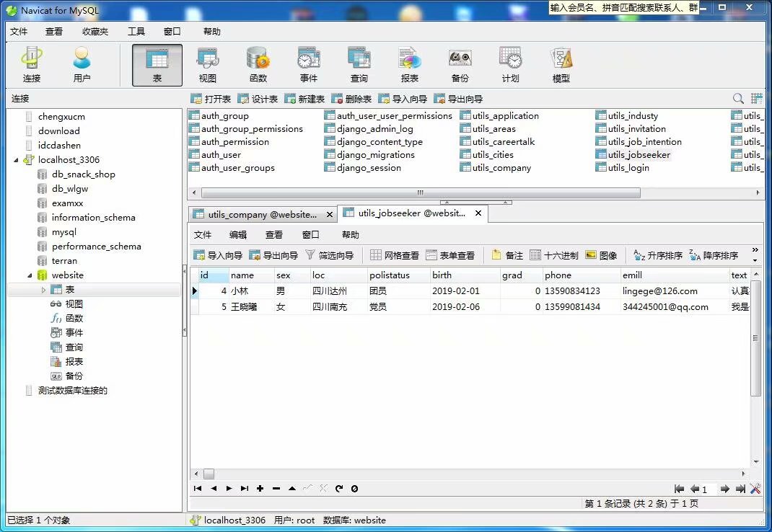Viewport: 772px width, 532px height.
Task: Click the 升序排序 ascending sort button
Action: pos(658,255)
